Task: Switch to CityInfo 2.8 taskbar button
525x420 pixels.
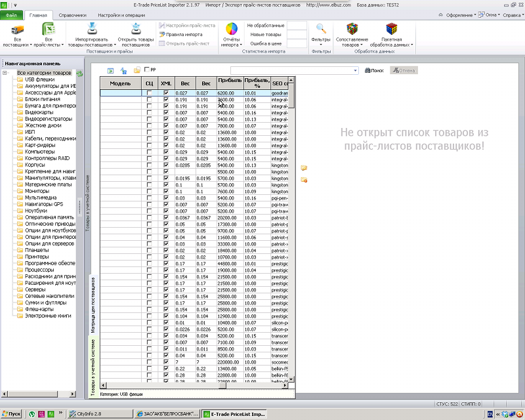Action: [100, 414]
